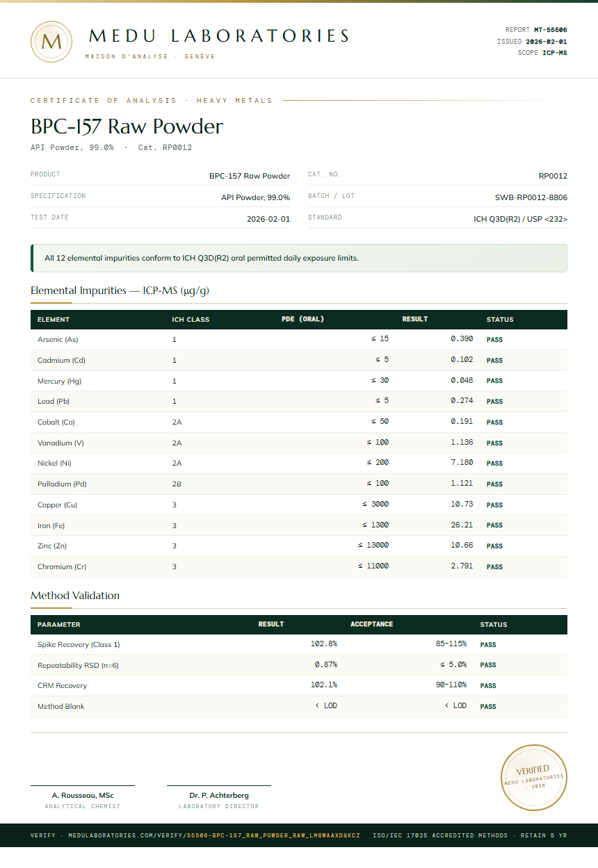Click the PASS status for Arsenic
The height and width of the screenshot is (868, 598).
coord(494,340)
